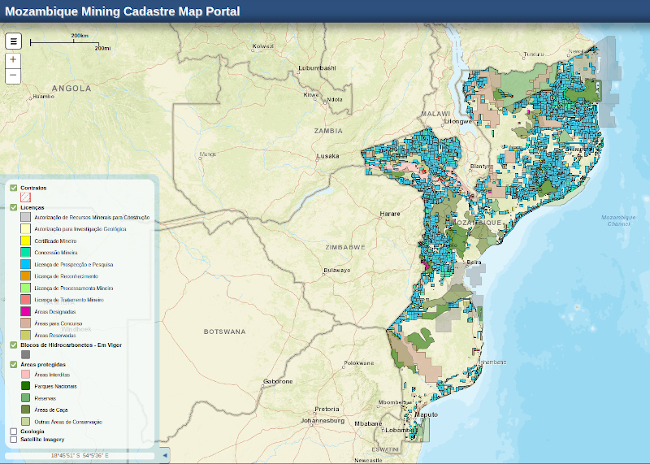Uncheck the Contratos layer checkbox

tap(13, 187)
